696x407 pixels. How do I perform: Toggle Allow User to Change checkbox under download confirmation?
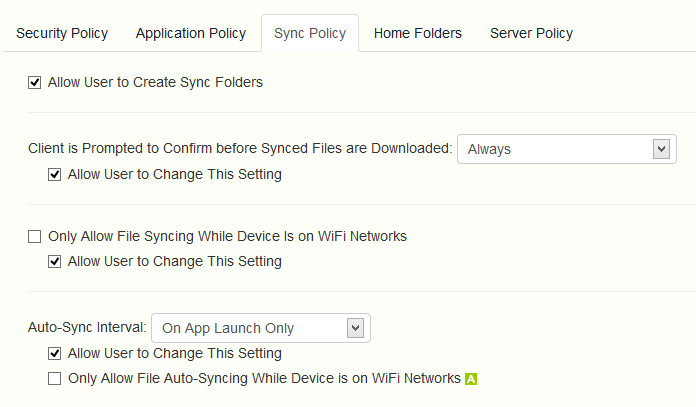point(55,175)
